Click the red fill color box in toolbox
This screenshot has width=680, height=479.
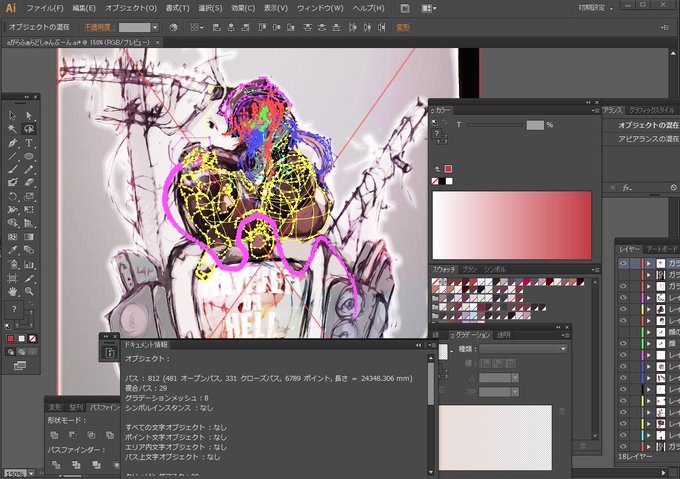tap(10, 339)
